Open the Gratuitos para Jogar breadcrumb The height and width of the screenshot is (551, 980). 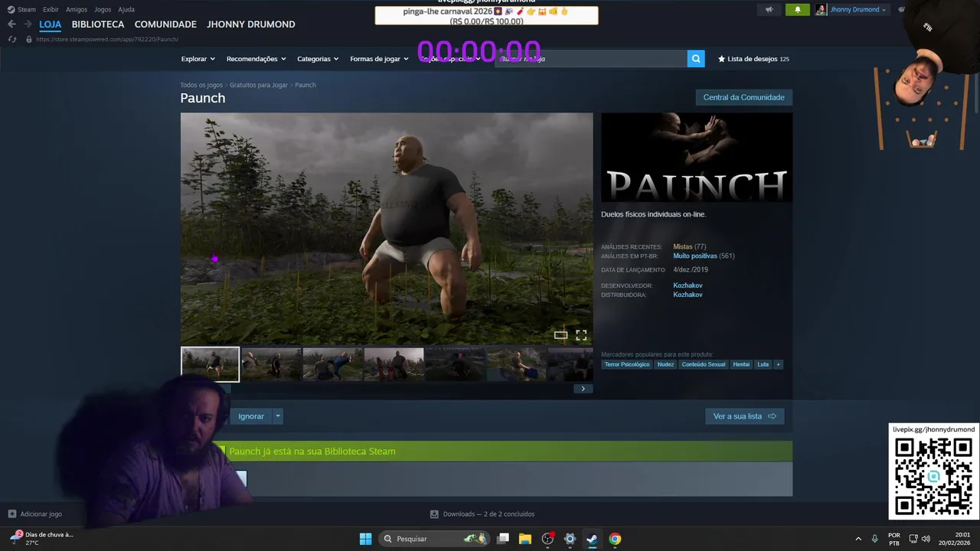(x=259, y=85)
